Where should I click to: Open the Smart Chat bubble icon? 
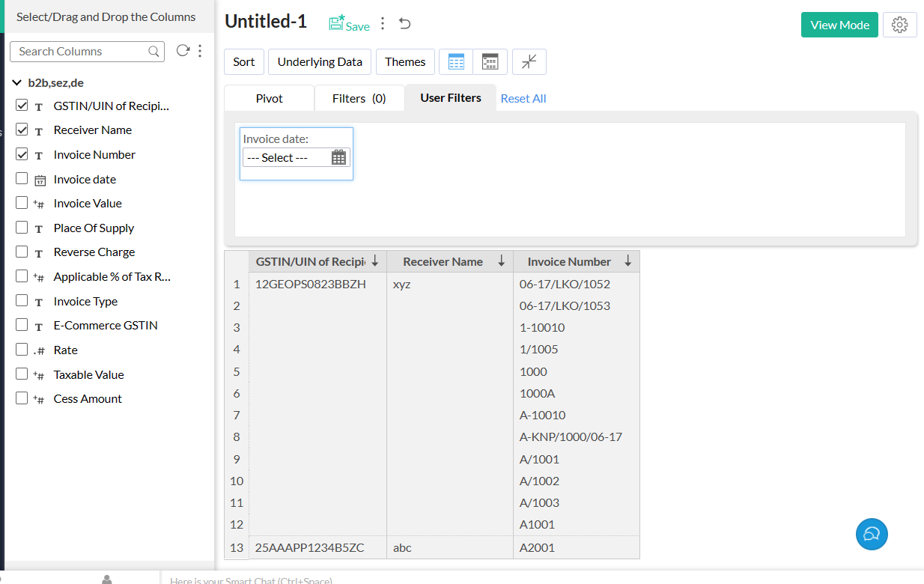point(872,534)
